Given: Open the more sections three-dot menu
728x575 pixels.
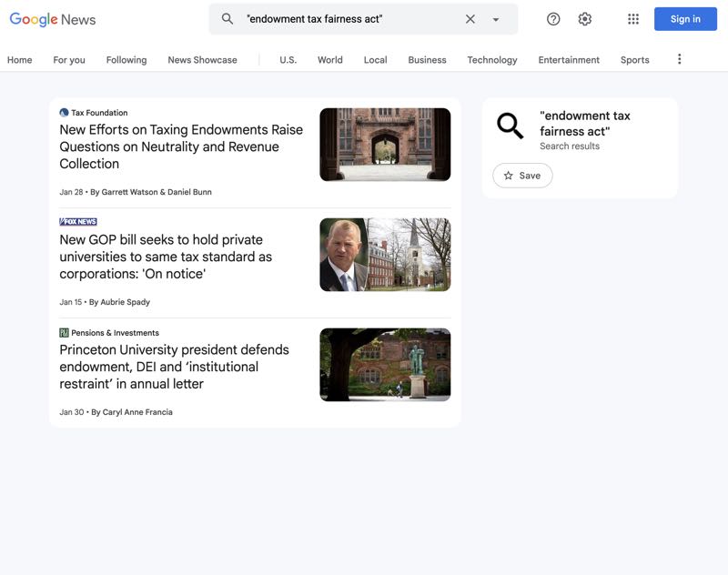Looking at the screenshot, I should click(679, 59).
